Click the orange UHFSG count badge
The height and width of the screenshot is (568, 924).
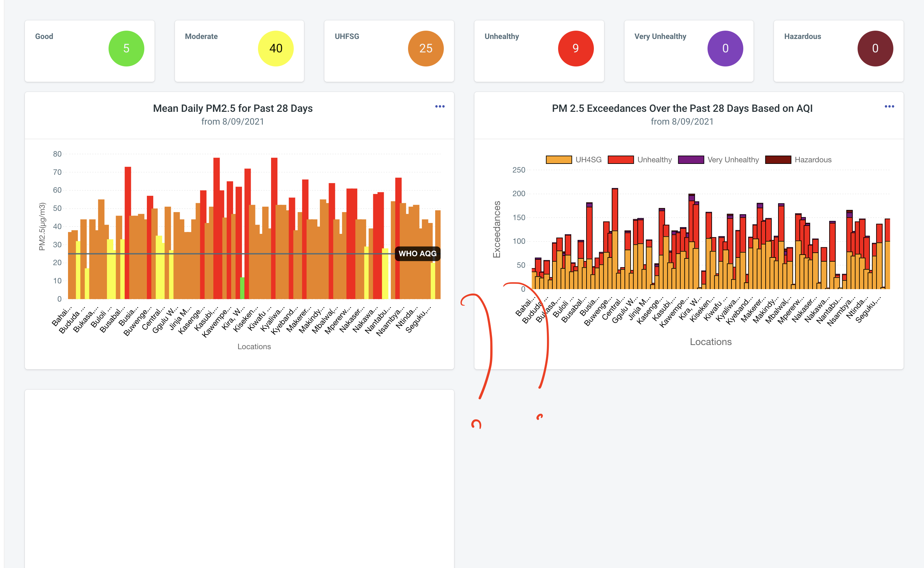click(x=425, y=48)
